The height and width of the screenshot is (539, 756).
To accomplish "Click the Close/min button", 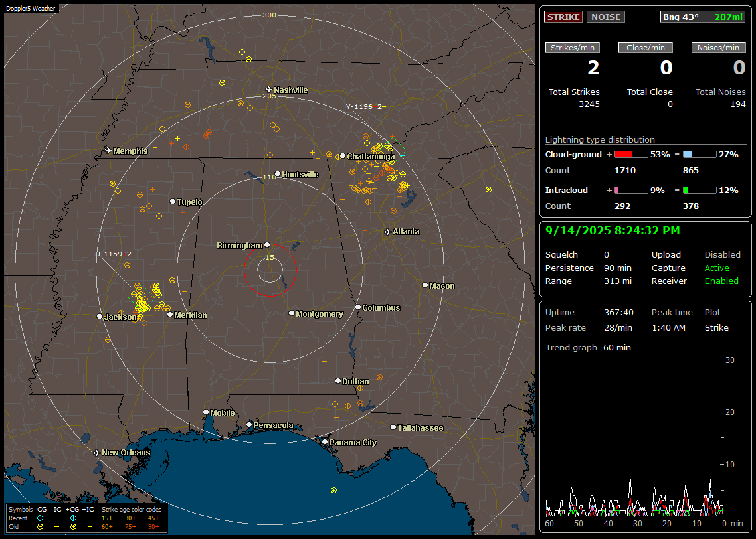I will [646, 48].
